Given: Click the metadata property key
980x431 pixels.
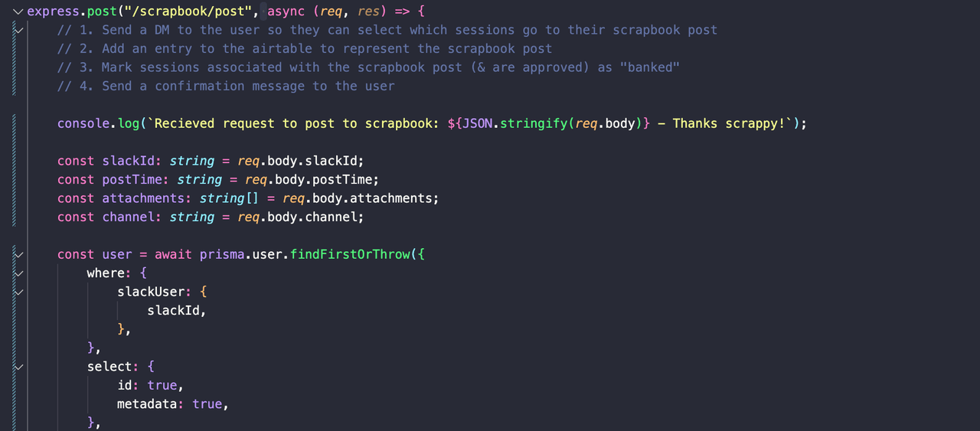Looking at the screenshot, I should click(x=147, y=404).
